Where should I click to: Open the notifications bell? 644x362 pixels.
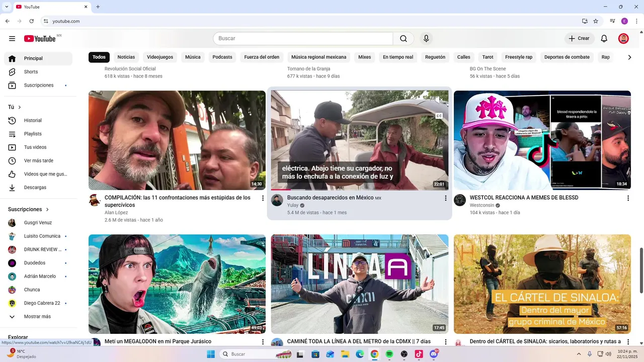pyautogui.click(x=604, y=39)
